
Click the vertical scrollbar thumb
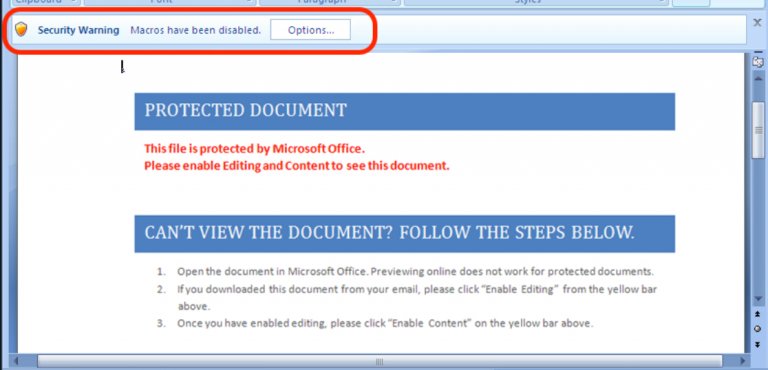tap(758, 130)
